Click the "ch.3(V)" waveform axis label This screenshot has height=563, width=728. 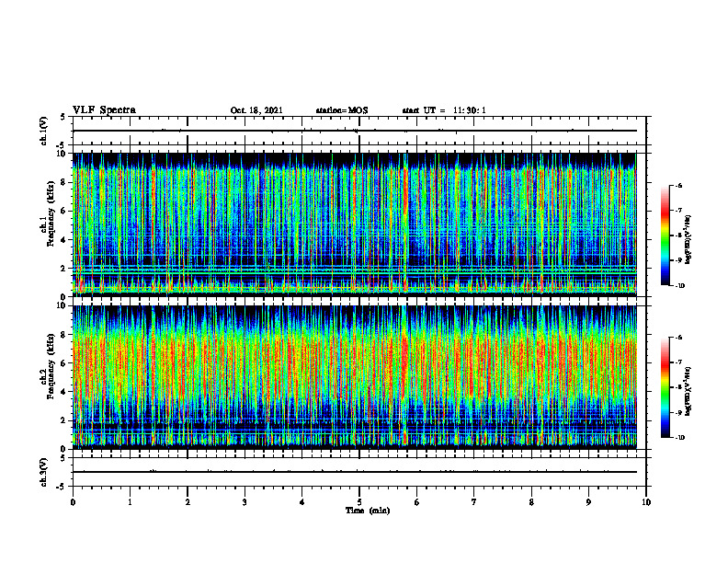coord(43,472)
